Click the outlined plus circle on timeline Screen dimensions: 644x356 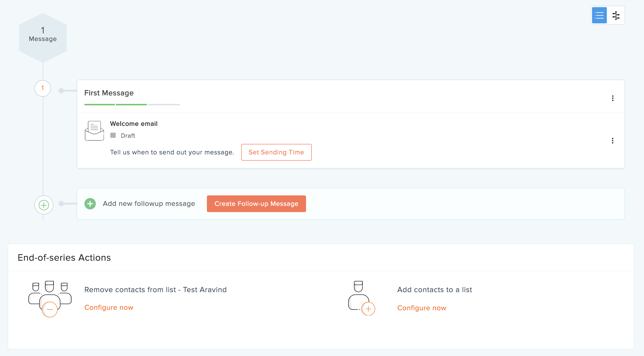44,205
